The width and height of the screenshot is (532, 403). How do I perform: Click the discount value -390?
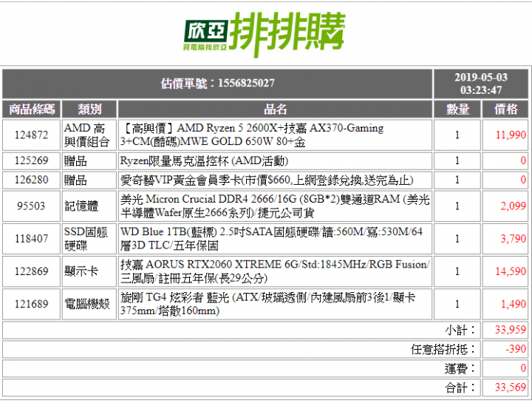click(516, 349)
